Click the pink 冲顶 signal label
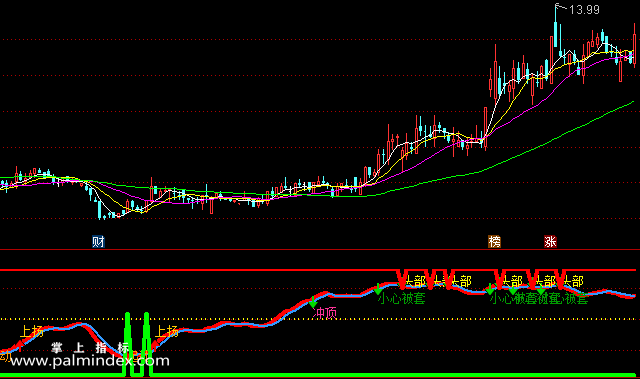This screenshot has height=379, width=640. point(325,313)
